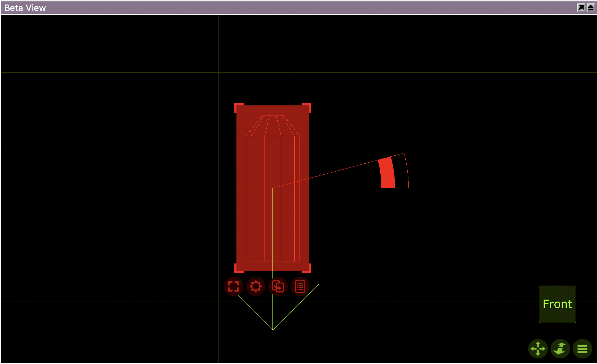597x364 pixels.
Task: Open the red gear settings icon
Action: pyautogui.click(x=256, y=287)
